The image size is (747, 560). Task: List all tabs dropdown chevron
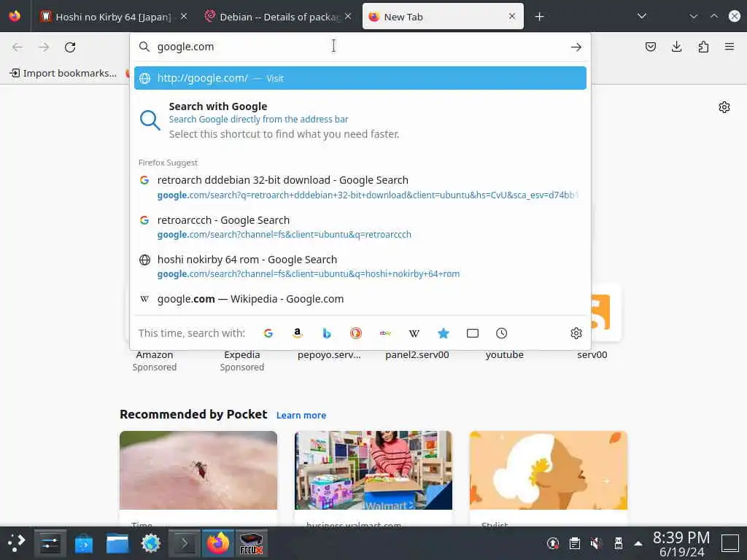642,16
